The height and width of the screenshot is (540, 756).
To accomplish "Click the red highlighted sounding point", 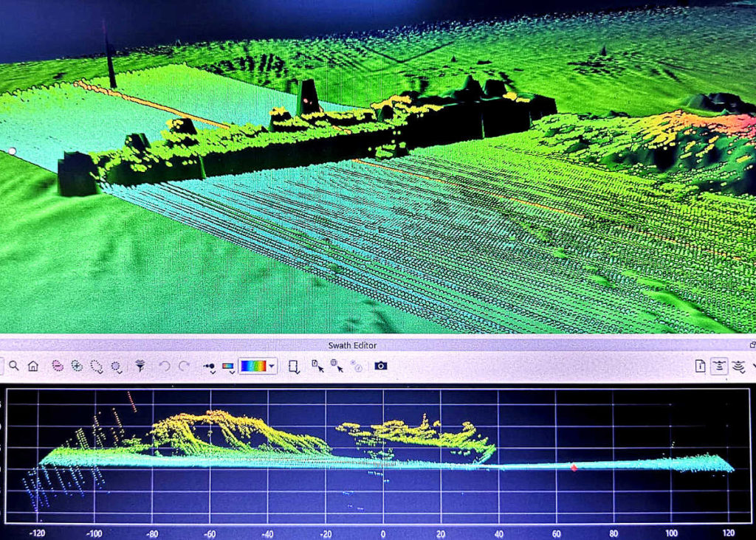I will [574, 467].
